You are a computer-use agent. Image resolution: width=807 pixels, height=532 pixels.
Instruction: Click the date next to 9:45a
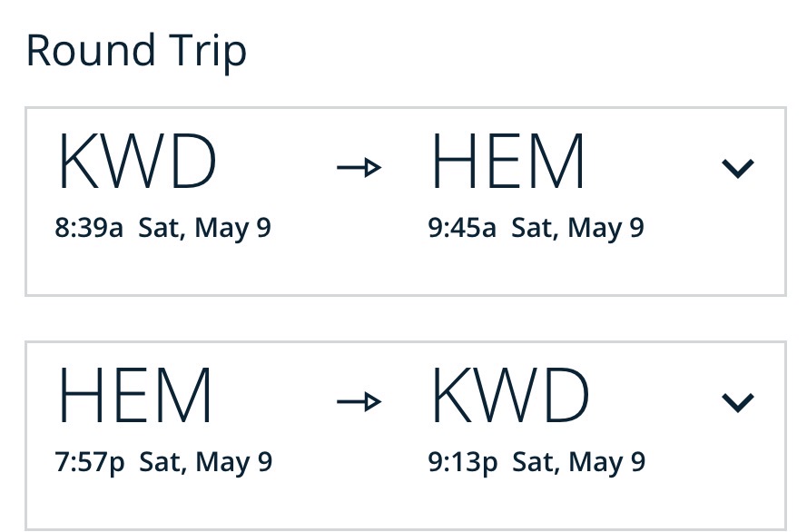pyautogui.click(x=578, y=227)
